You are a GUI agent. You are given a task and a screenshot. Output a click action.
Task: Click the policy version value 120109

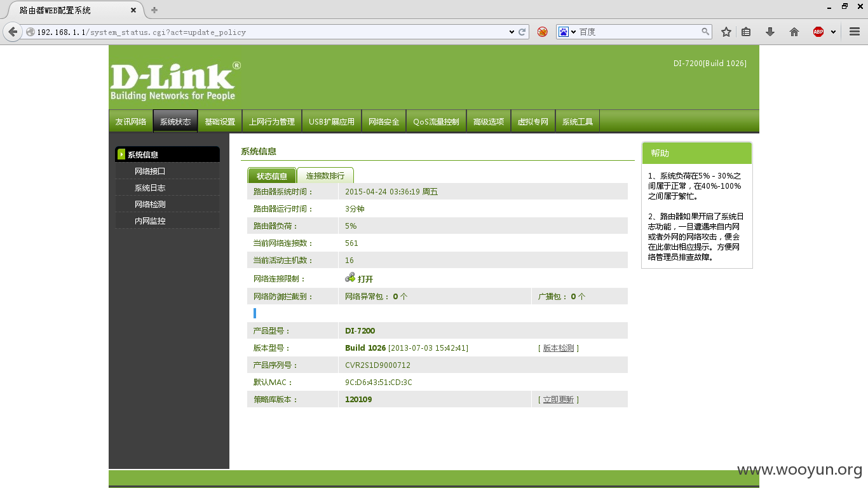coord(358,400)
